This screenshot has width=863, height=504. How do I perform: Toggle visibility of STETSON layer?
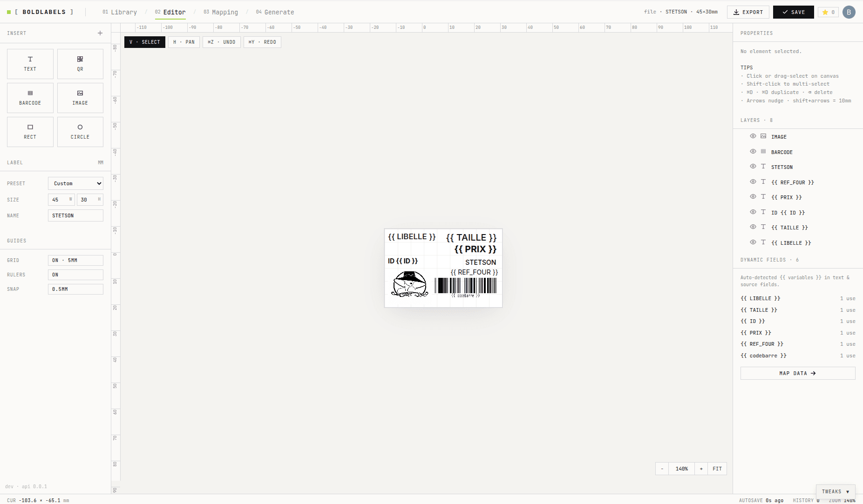pos(753,167)
